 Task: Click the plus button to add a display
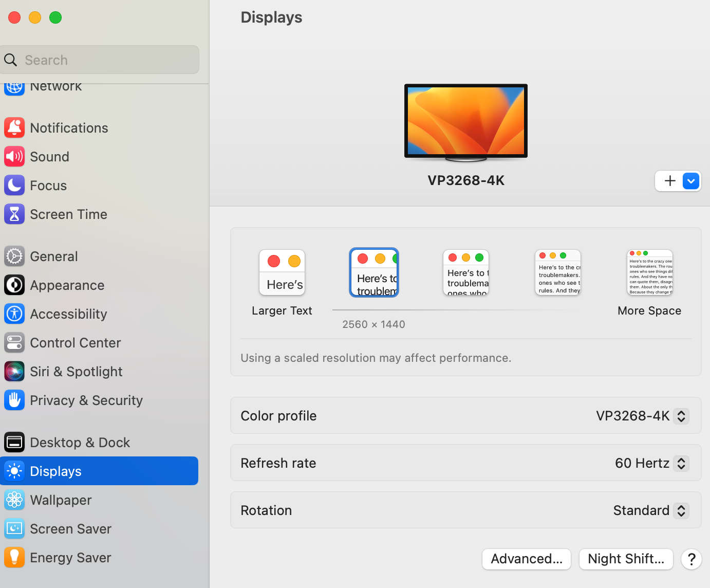pyautogui.click(x=669, y=181)
